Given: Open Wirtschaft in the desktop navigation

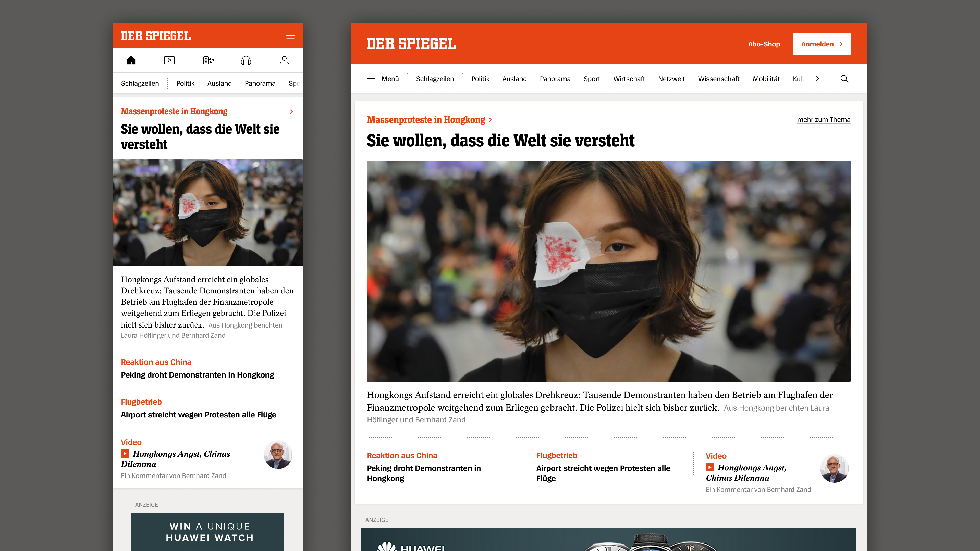Looking at the screenshot, I should (x=629, y=79).
